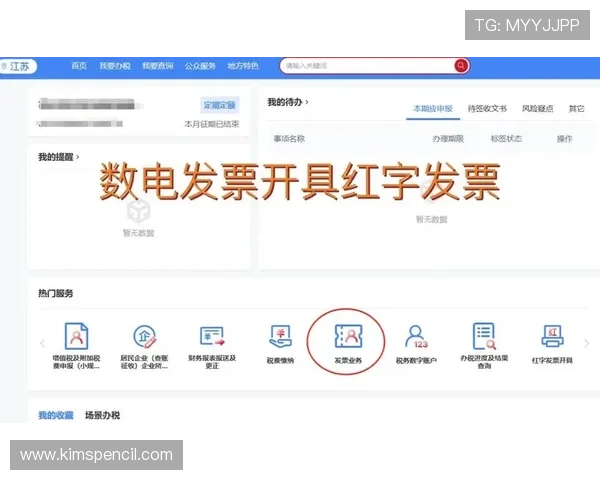The width and height of the screenshot is (600, 480).
Task: Show more services with right arrow
Action: point(586,343)
